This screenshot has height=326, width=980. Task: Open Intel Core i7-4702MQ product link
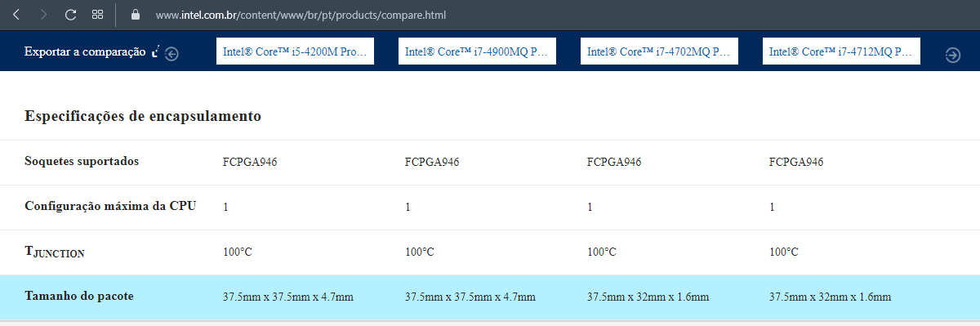(659, 51)
